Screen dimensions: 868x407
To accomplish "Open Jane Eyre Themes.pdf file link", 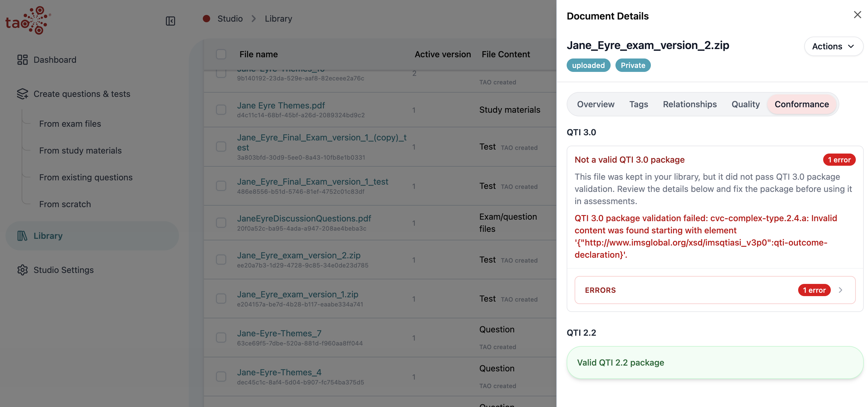I will coord(281,105).
